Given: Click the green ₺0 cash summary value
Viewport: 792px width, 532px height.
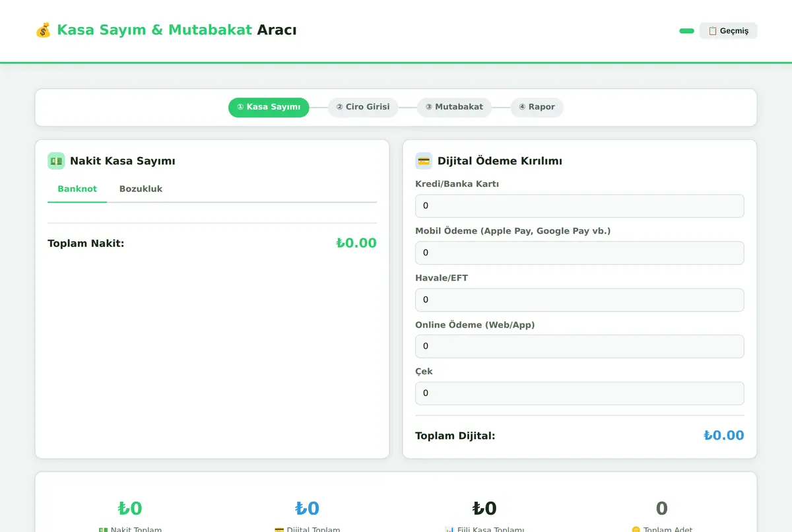Looking at the screenshot, I should click(x=130, y=508).
